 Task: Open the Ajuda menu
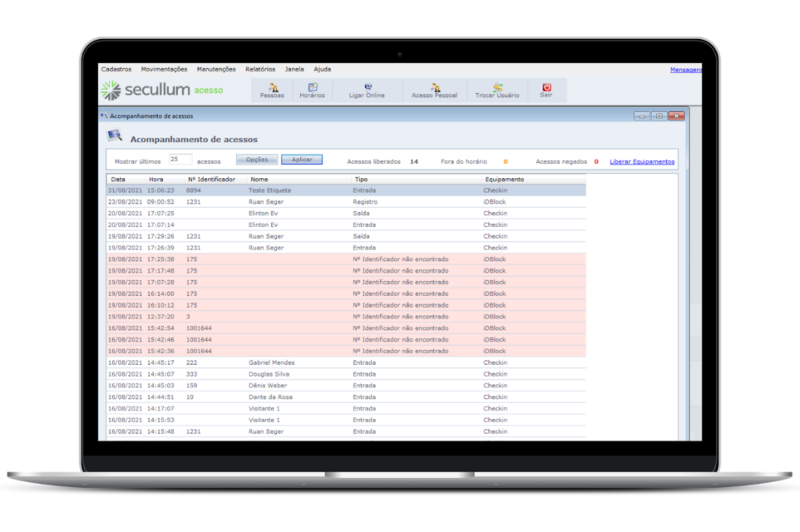[322, 69]
